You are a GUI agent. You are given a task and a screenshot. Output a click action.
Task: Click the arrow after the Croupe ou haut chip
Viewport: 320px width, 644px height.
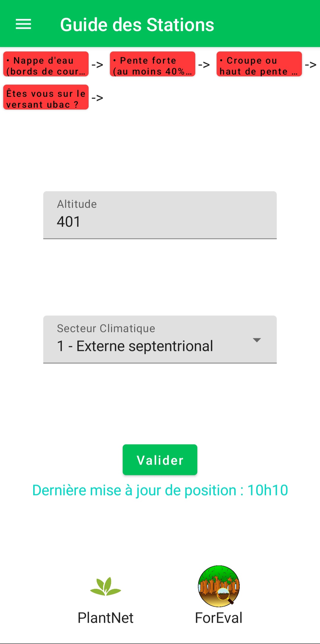[x=311, y=65]
